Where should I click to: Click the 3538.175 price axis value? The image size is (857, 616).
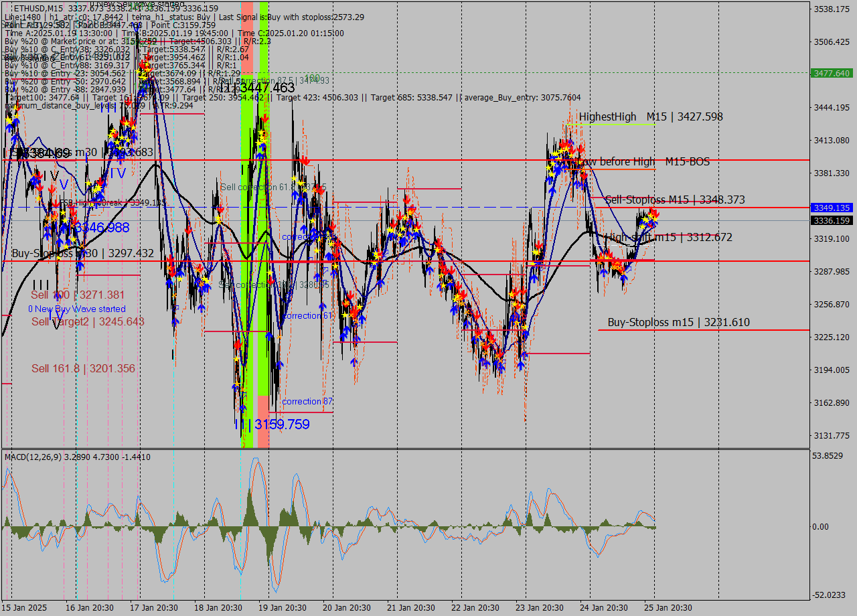tap(831, 9)
